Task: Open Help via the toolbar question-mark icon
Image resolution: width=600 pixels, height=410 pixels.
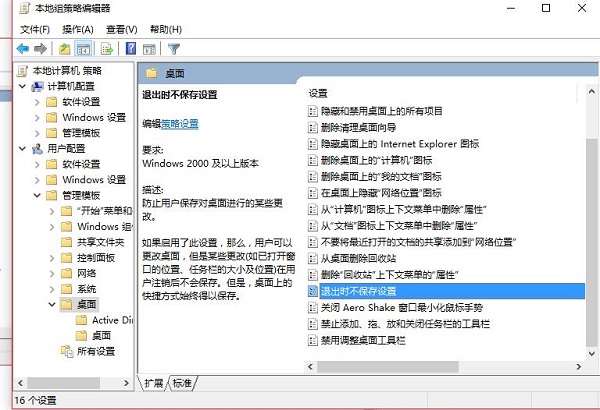Action: pyautogui.click(x=130, y=48)
